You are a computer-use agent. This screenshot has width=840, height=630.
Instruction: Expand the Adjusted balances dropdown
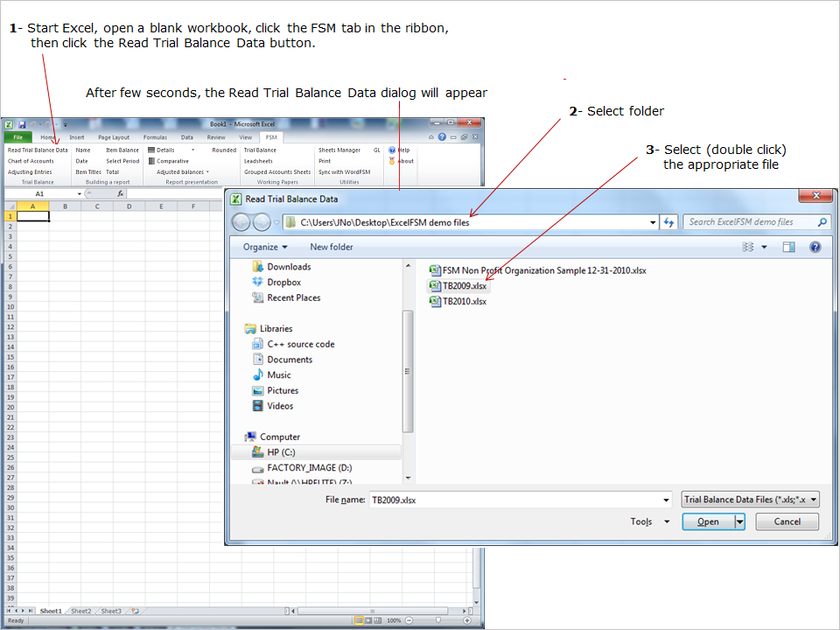click(184, 172)
